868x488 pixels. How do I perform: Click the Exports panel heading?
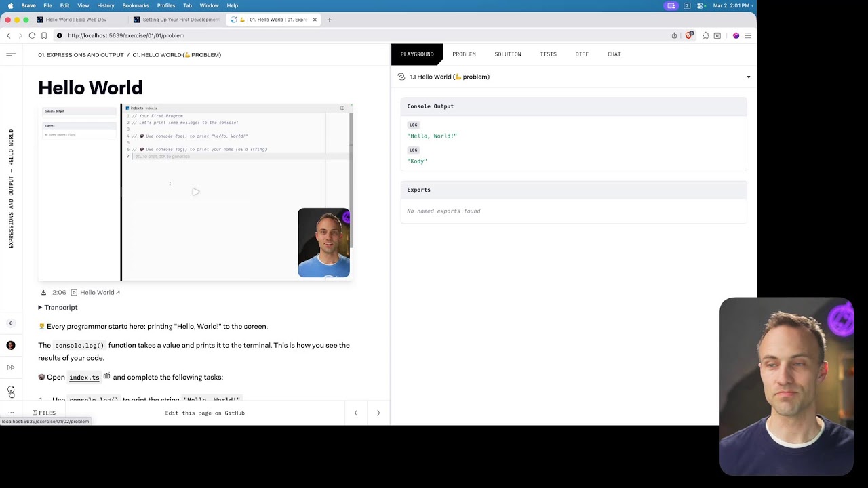coord(418,190)
